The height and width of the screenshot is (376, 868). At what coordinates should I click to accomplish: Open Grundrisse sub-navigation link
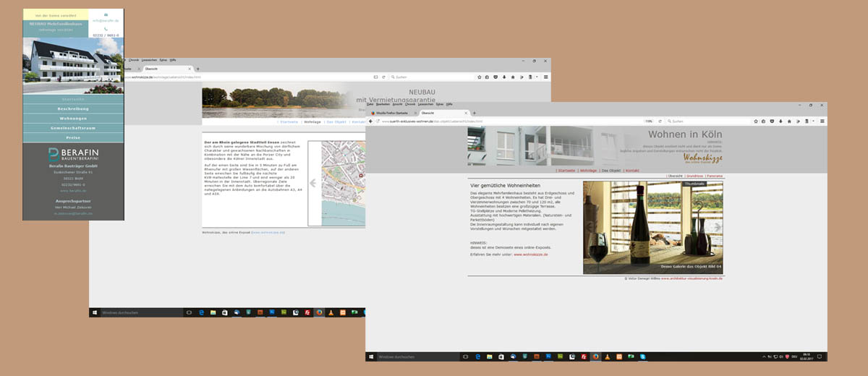click(x=694, y=176)
